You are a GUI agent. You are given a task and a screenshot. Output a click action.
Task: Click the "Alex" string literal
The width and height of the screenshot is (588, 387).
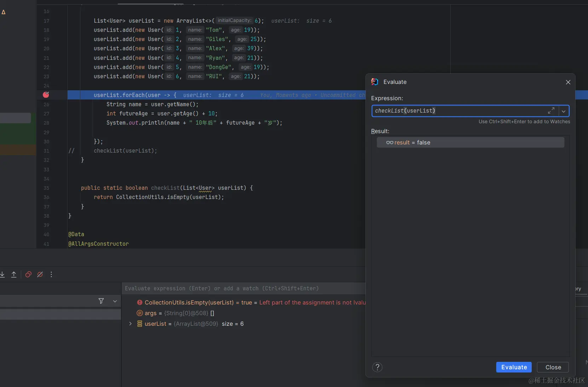[x=215, y=49]
